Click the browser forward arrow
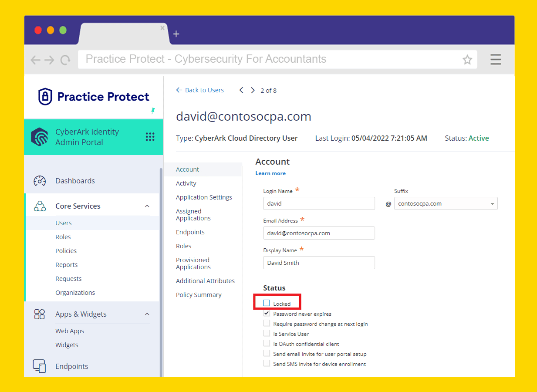537x392 pixels. tap(49, 60)
